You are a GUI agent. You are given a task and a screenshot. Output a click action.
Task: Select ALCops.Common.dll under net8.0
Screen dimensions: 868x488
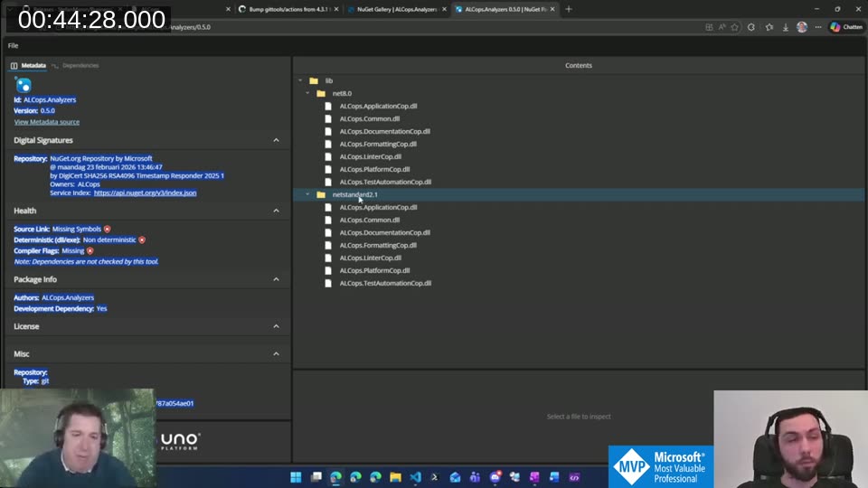tap(369, 119)
